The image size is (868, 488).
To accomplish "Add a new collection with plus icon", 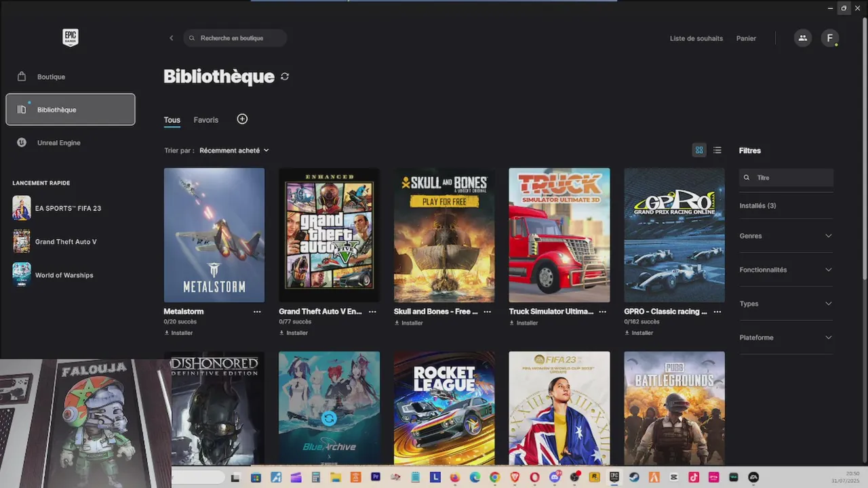I will tap(242, 119).
